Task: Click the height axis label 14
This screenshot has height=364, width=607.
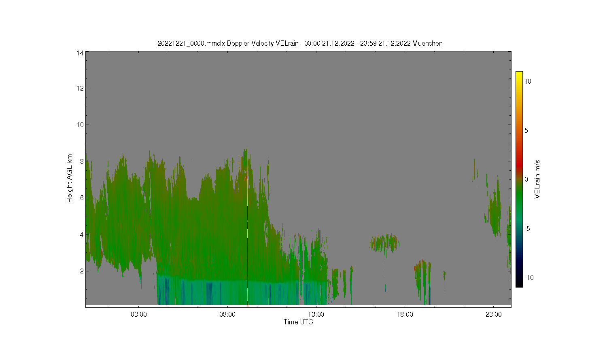Action: tap(80, 53)
